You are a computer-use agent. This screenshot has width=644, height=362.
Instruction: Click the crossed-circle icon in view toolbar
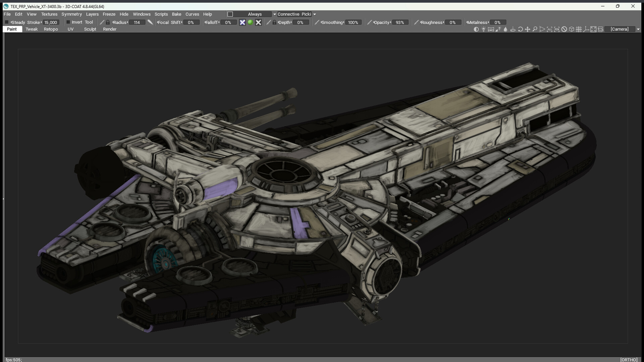[x=564, y=29]
